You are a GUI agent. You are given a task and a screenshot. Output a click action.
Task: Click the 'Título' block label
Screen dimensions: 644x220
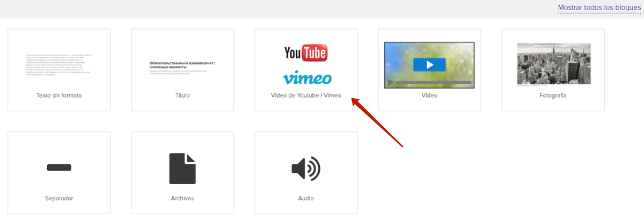pos(182,96)
